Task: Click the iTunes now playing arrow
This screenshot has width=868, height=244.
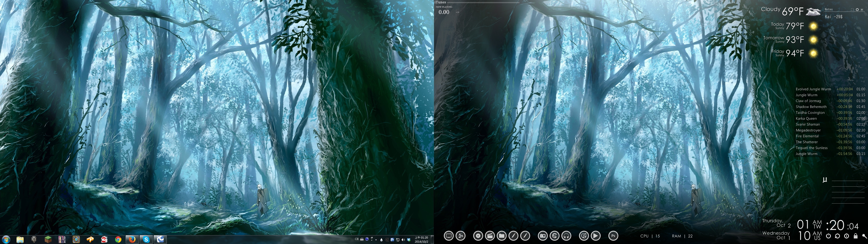Action: 457,12
